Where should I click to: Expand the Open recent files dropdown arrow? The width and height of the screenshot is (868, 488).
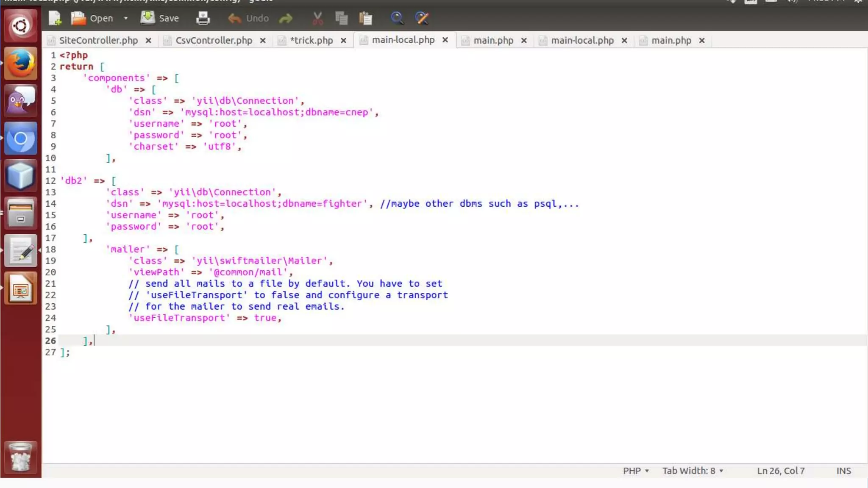[125, 18]
